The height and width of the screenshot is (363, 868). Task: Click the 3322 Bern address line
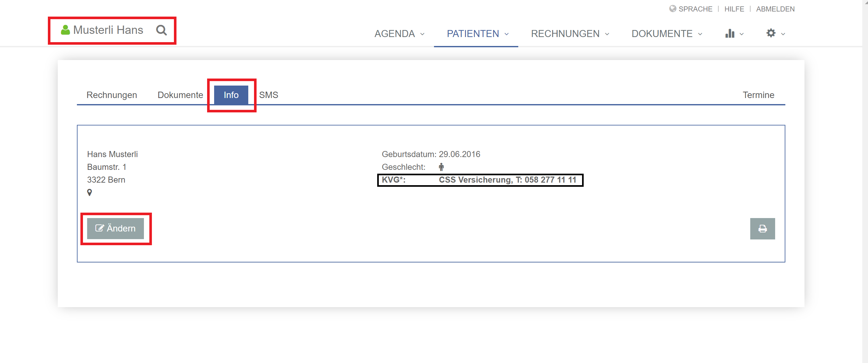(x=106, y=180)
